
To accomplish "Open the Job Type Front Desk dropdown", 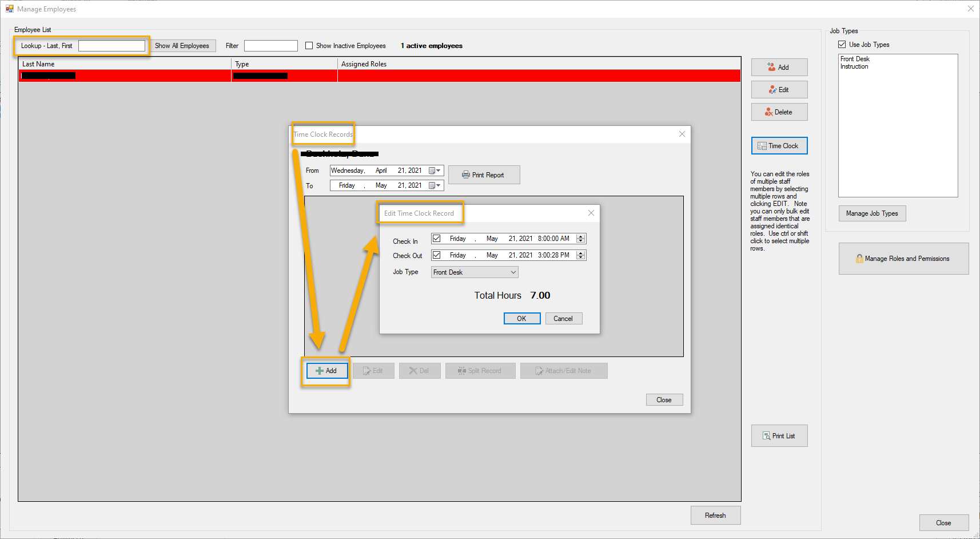I will (x=475, y=272).
